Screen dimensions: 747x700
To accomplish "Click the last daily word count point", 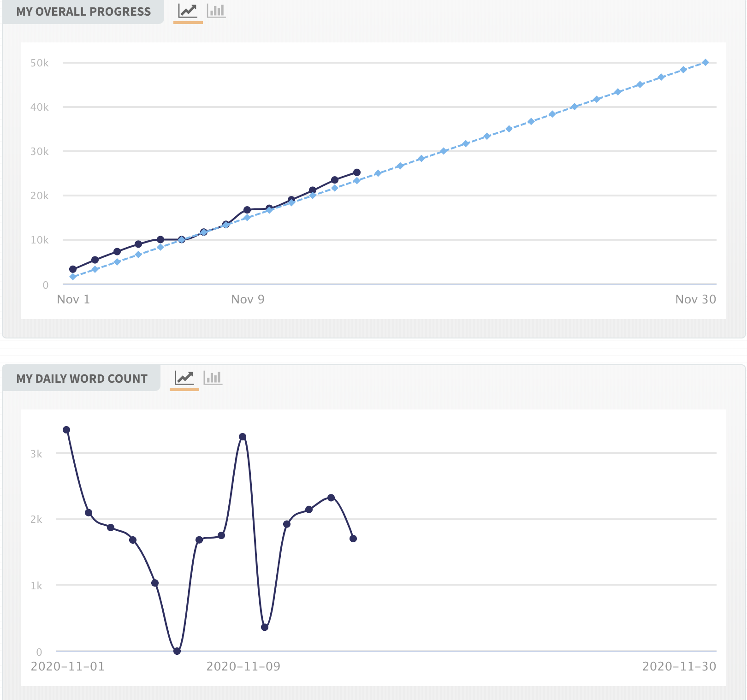I will click(353, 539).
